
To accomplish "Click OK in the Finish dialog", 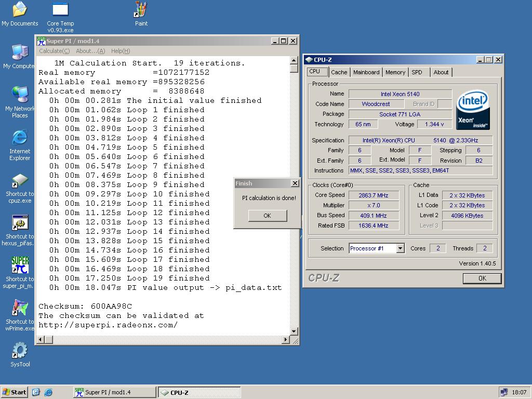I will click(x=268, y=216).
